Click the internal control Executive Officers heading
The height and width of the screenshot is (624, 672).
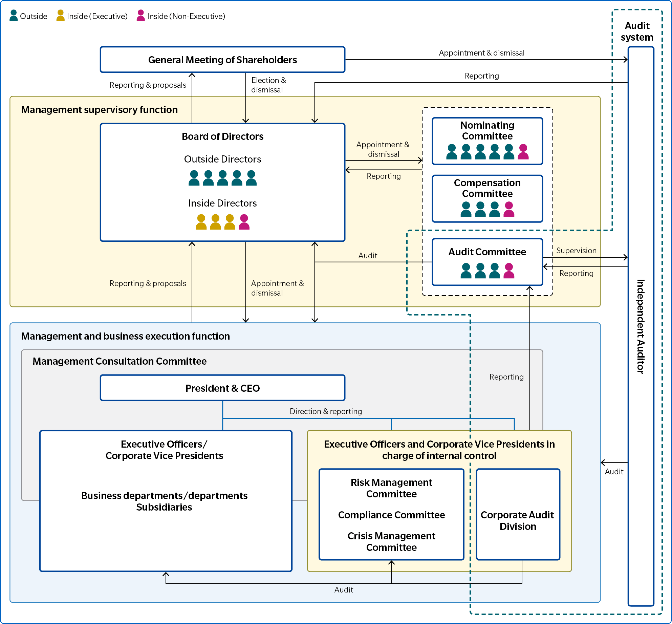pyautogui.click(x=439, y=450)
